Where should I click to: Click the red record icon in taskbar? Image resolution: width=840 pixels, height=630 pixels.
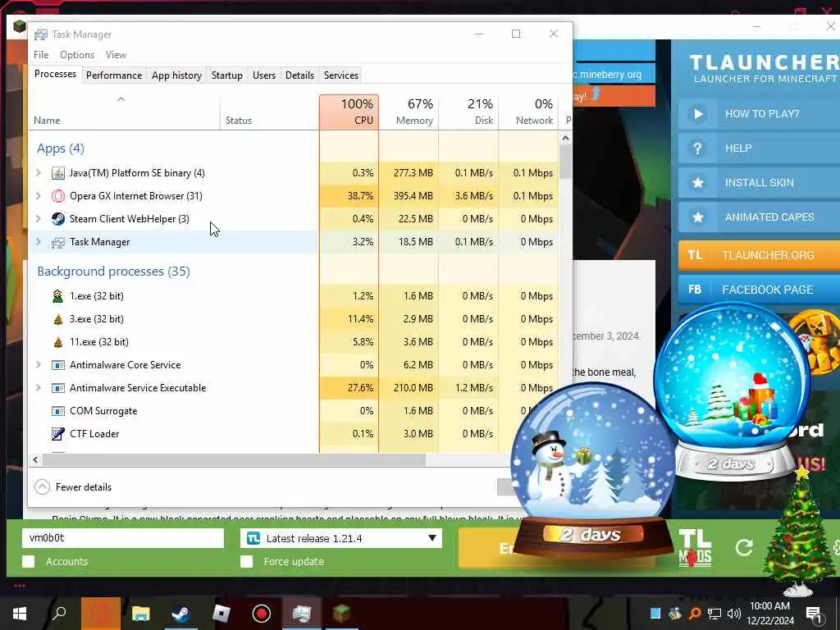[x=261, y=614]
